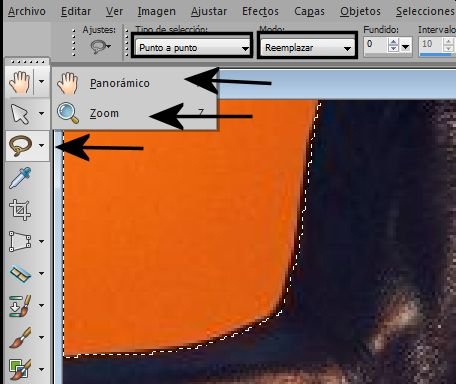
Task: Expand the lasso tool flyout arrow
Action: point(42,145)
